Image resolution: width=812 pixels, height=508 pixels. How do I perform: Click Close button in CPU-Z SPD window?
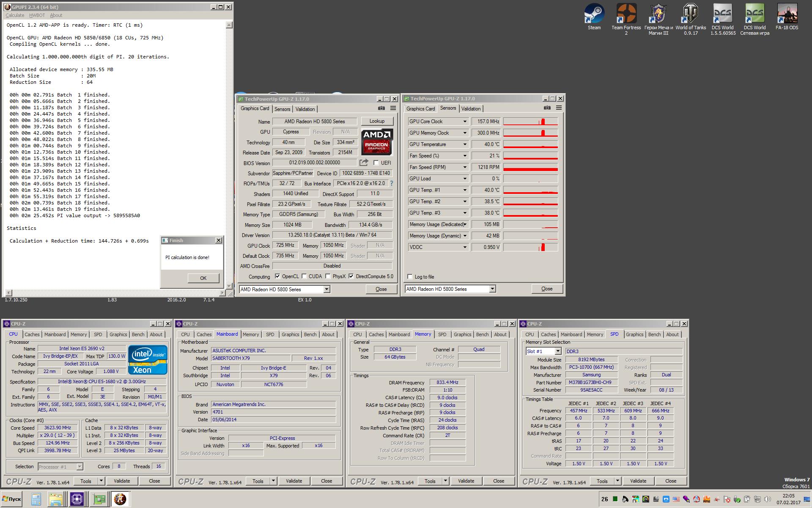point(671,481)
